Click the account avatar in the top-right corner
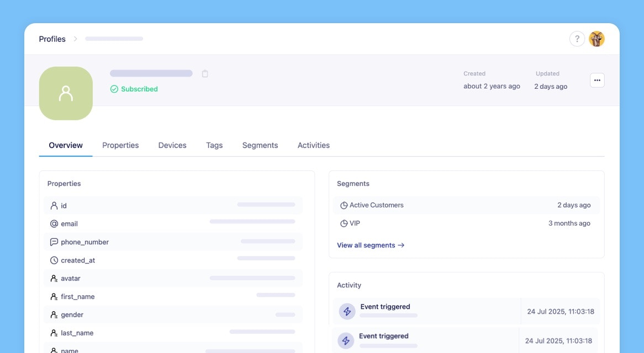Viewport: 644px width, 353px height. tap(597, 39)
